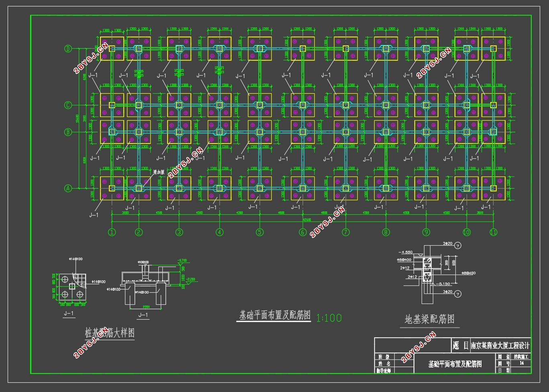Click 指导老师 cell in title block
This screenshot has width=549, height=392.
(x=384, y=370)
